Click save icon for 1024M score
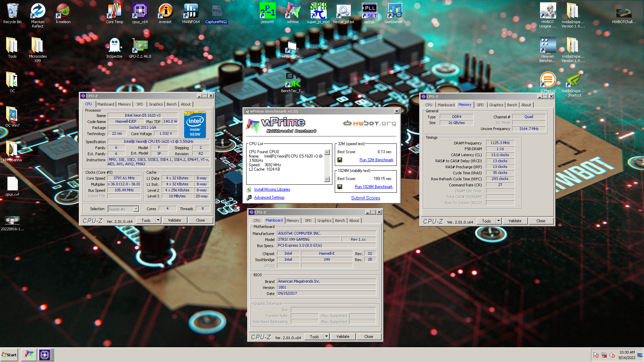 click(x=340, y=187)
